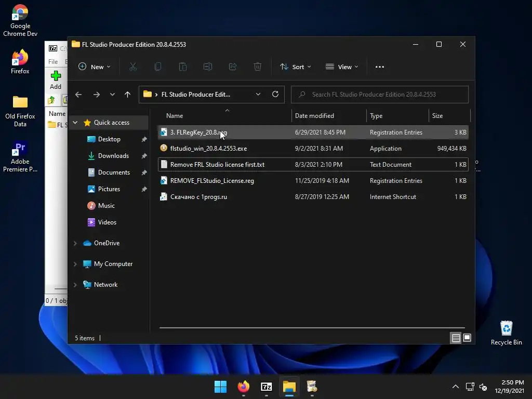The width and height of the screenshot is (532, 399).
Task: Switch to 7-Zip on the taskbar
Action: (x=267, y=387)
